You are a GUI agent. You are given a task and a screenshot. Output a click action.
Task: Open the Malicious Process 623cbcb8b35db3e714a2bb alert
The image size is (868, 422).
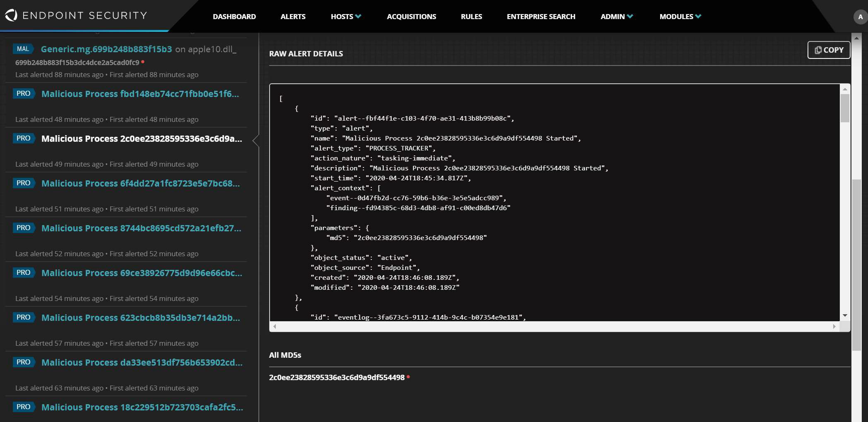point(141,318)
